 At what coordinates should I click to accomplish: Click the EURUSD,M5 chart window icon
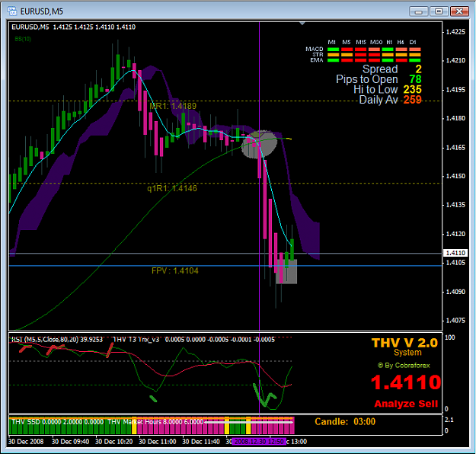13,11
